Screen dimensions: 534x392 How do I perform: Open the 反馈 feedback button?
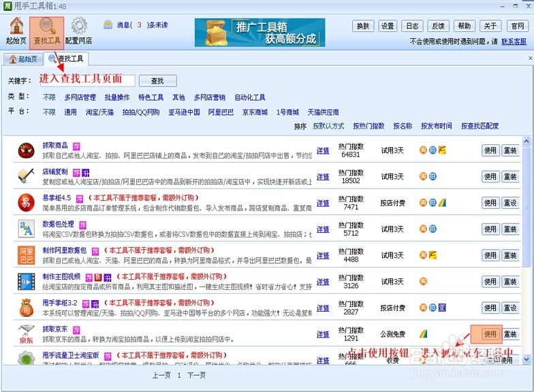[438, 26]
